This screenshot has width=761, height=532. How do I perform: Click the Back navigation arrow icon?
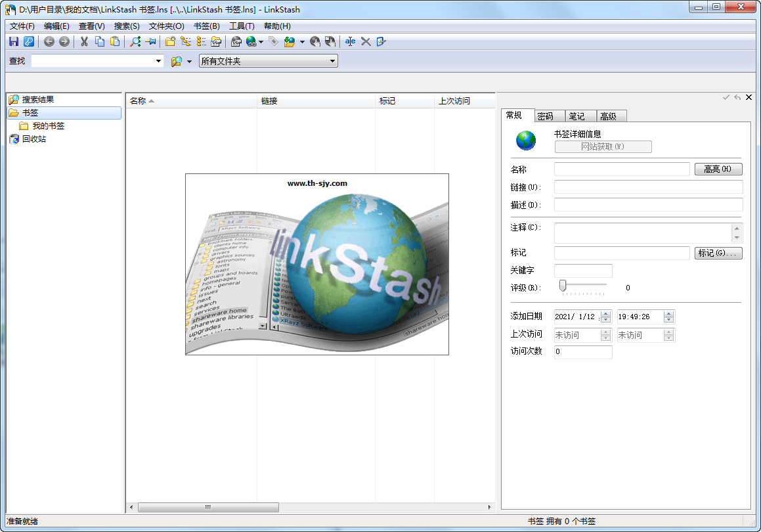click(x=49, y=42)
